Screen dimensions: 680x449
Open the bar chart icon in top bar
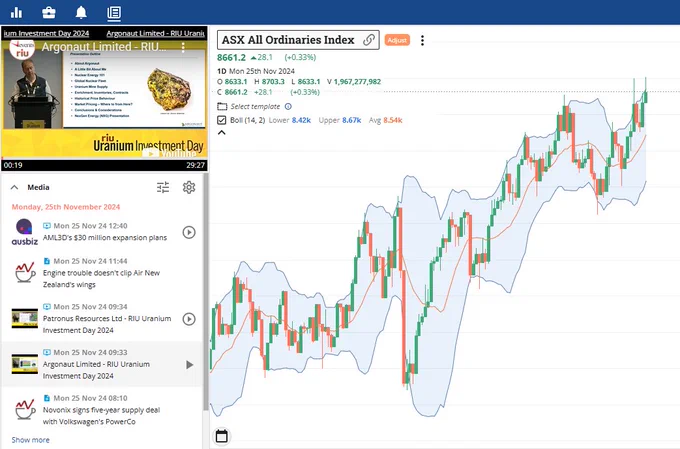(16, 13)
